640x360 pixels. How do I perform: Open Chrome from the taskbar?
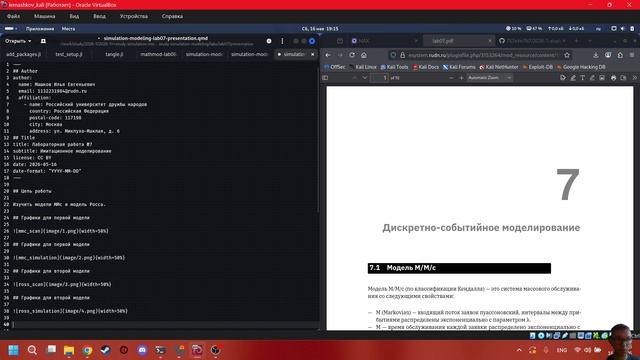pyautogui.click(x=87, y=350)
